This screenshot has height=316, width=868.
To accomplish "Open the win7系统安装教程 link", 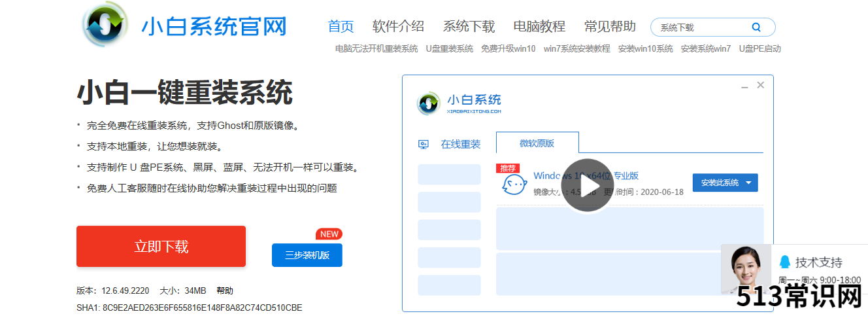I will [x=577, y=48].
